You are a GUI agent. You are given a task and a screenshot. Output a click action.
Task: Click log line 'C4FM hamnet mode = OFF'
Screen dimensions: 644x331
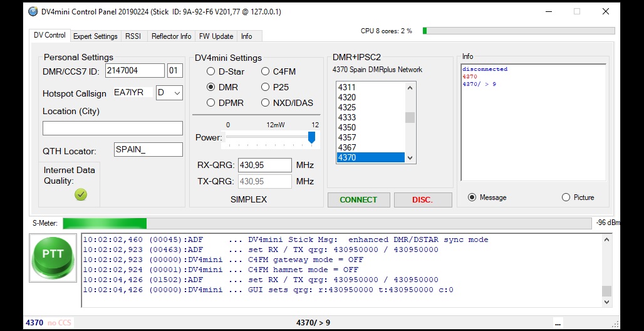click(303, 270)
